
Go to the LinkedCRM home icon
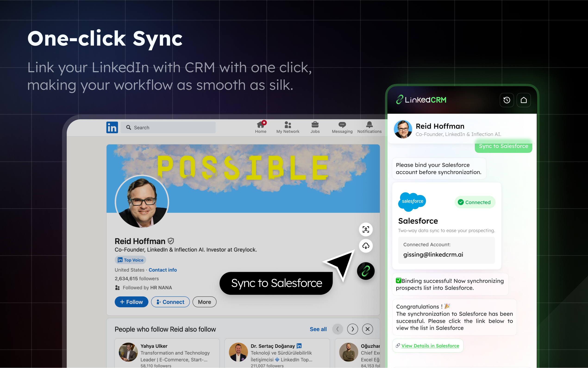coord(524,100)
